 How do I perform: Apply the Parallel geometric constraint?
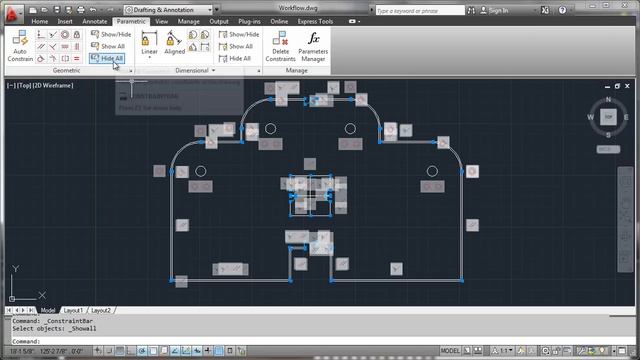41,47
